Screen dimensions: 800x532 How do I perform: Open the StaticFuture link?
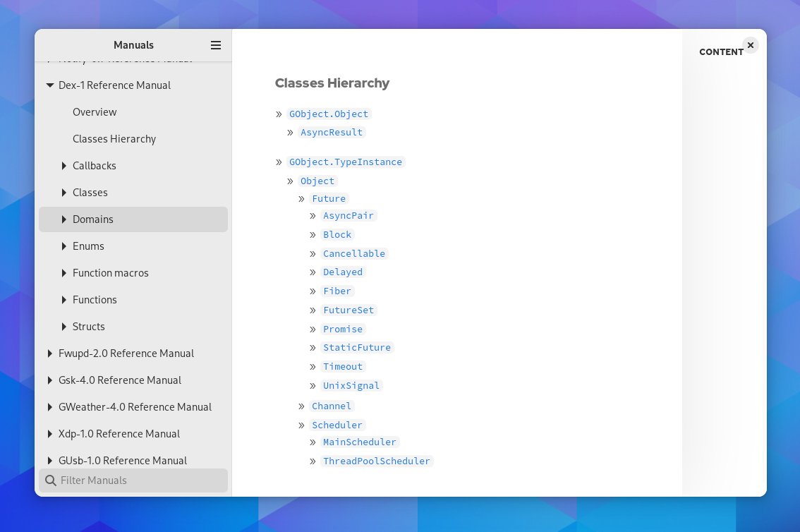click(357, 347)
